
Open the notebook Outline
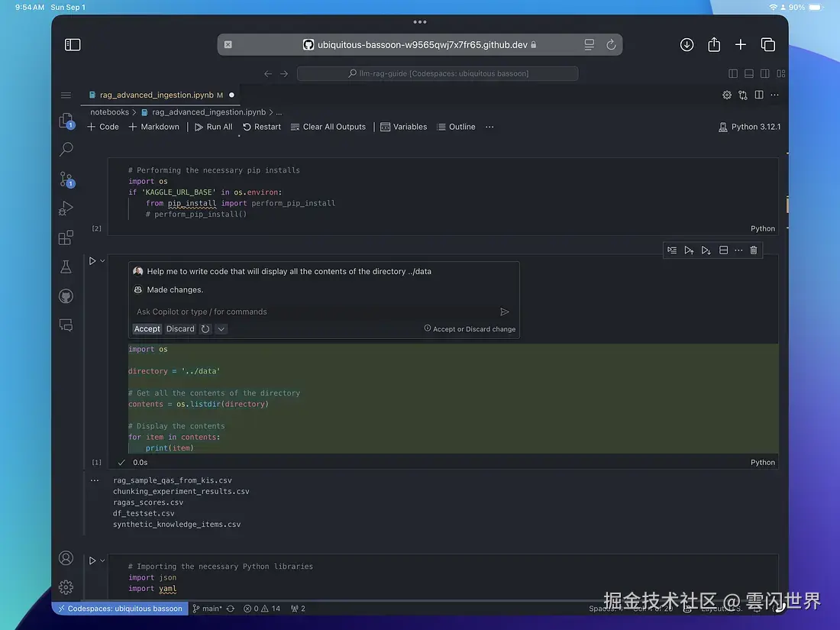click(456, 127)
